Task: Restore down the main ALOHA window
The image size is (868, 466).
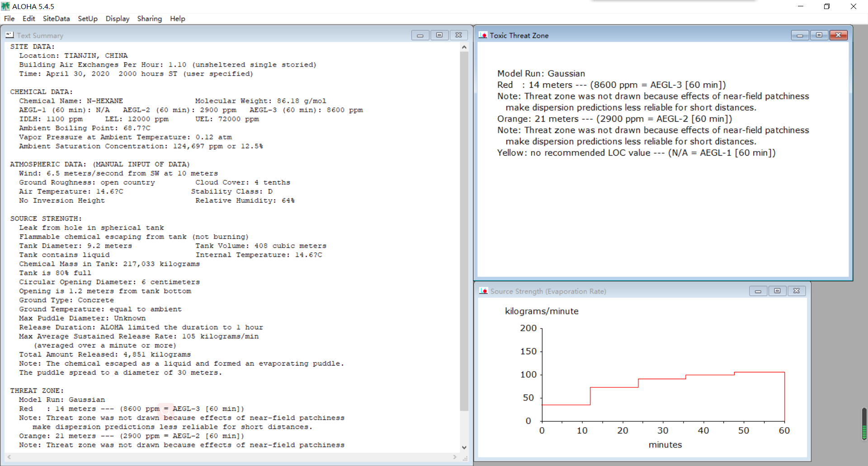Action: point(826,6)
